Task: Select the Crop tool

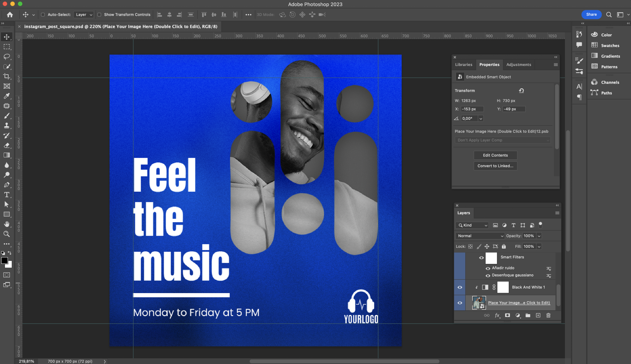Action: (7, 76)
